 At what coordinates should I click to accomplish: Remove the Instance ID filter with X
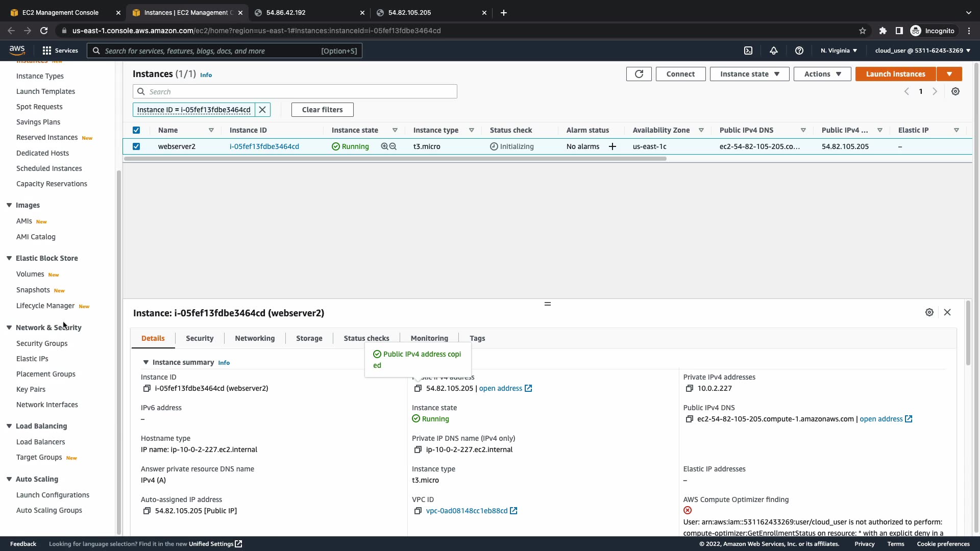click(x=262, y=110)
